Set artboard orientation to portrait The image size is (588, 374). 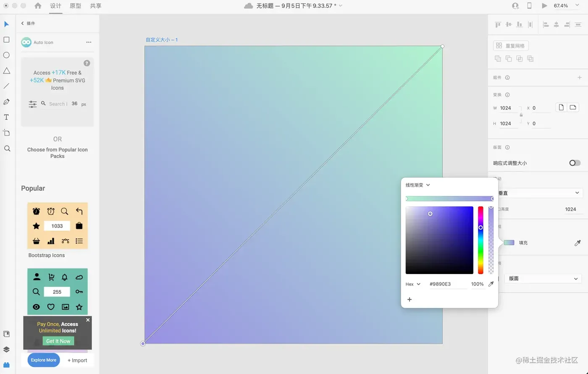click(x=561, y=107)
